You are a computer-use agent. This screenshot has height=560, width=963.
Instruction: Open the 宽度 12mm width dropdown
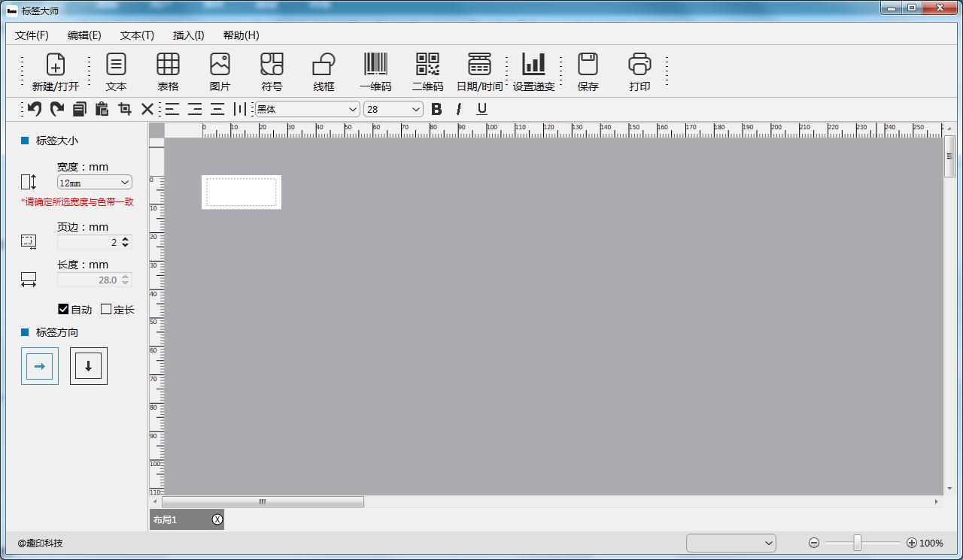95,183
